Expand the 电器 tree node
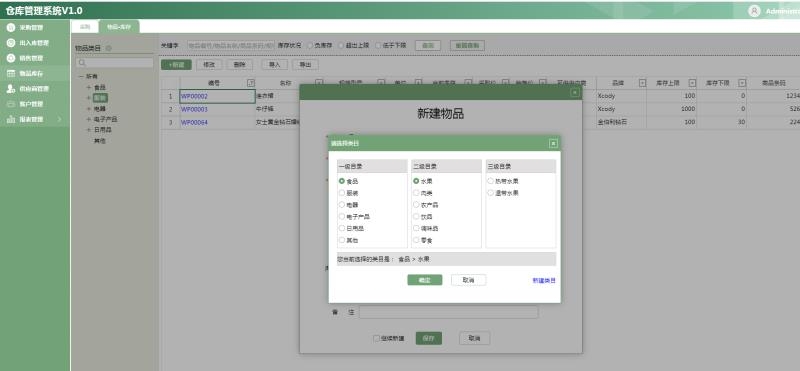The image size is (800, 371). tap(89, 109)
